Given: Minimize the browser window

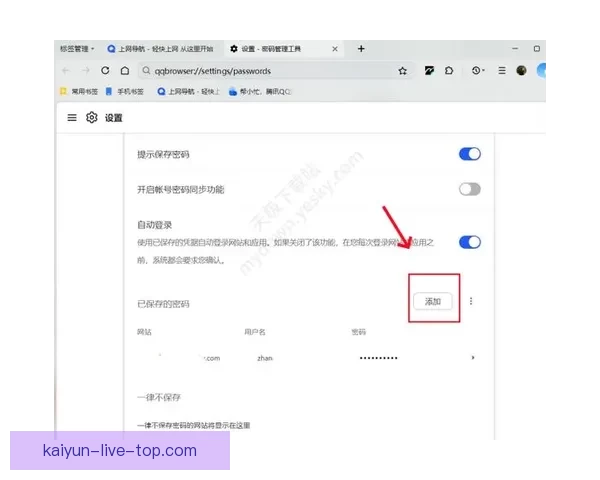Looking at the screenshot, I should (x=515, y=49).
